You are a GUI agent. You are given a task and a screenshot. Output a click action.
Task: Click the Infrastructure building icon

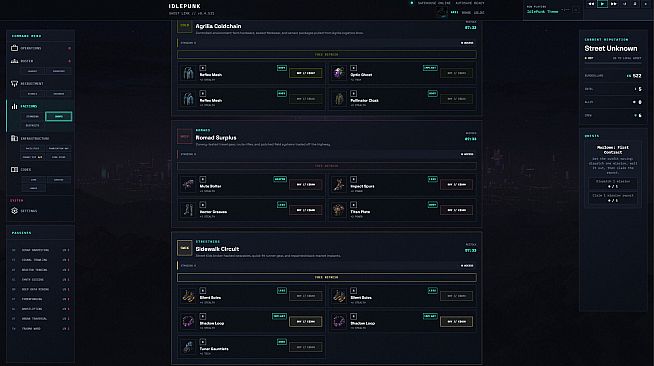click(14, 138)
